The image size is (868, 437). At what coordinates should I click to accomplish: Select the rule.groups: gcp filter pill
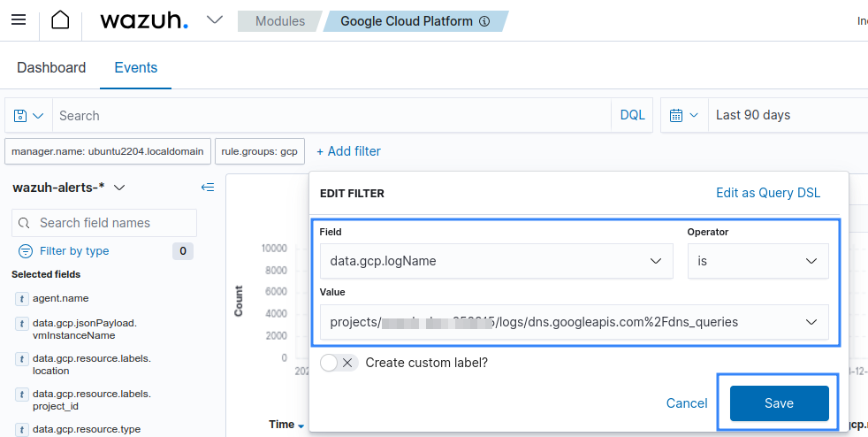(x=260, y=151)
